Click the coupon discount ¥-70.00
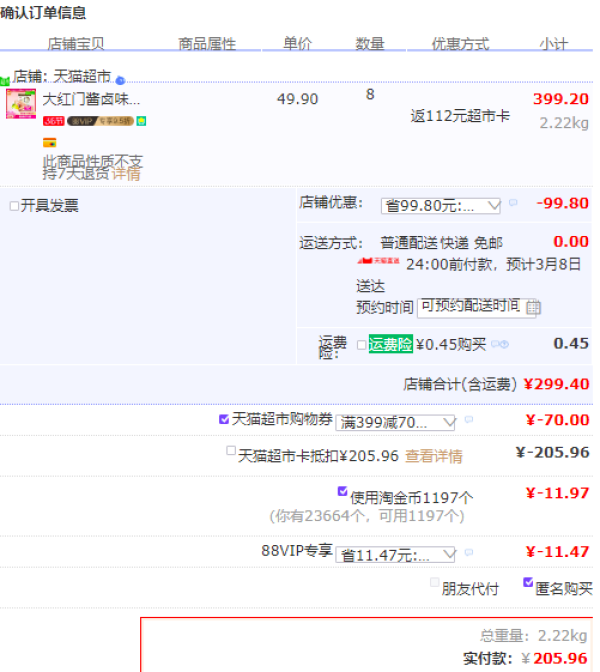Screen dimensions: 600x672 558,420
